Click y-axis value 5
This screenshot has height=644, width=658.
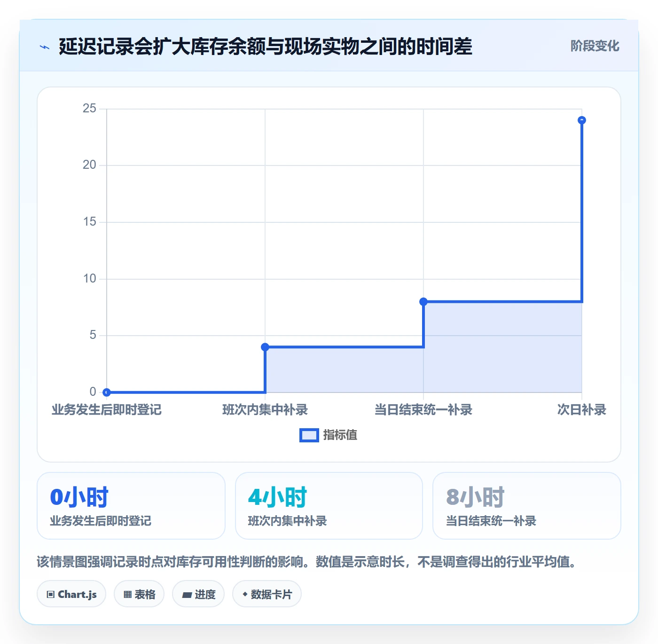(x=93, y=335)
